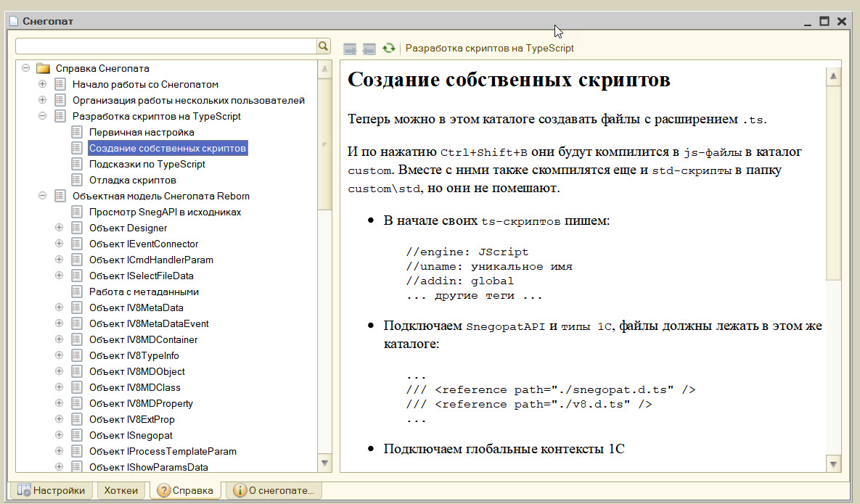Open Просмотр SnegAPI в исходниках topic
860x504 pixels.
tap(165, 212)
